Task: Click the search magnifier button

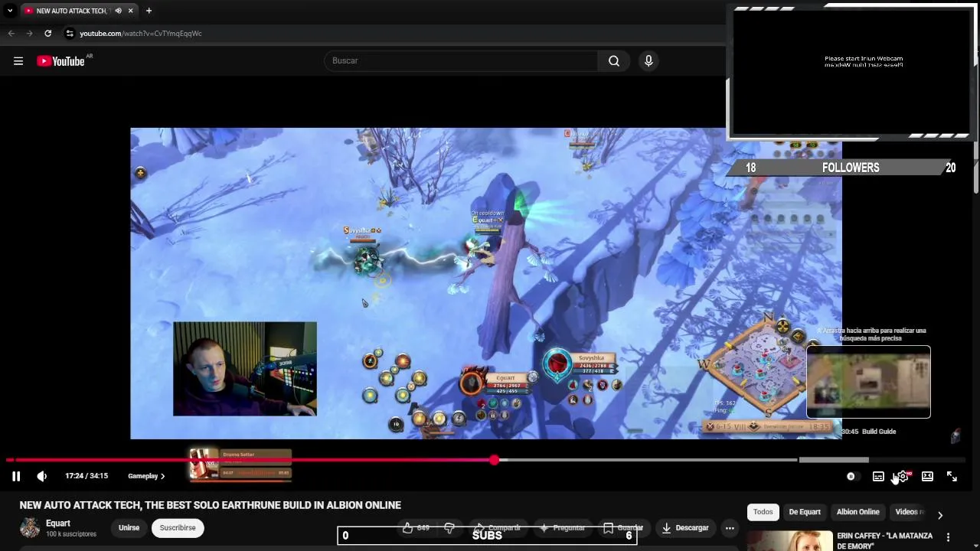Action: pyautogui.click(x=614, y=60)
